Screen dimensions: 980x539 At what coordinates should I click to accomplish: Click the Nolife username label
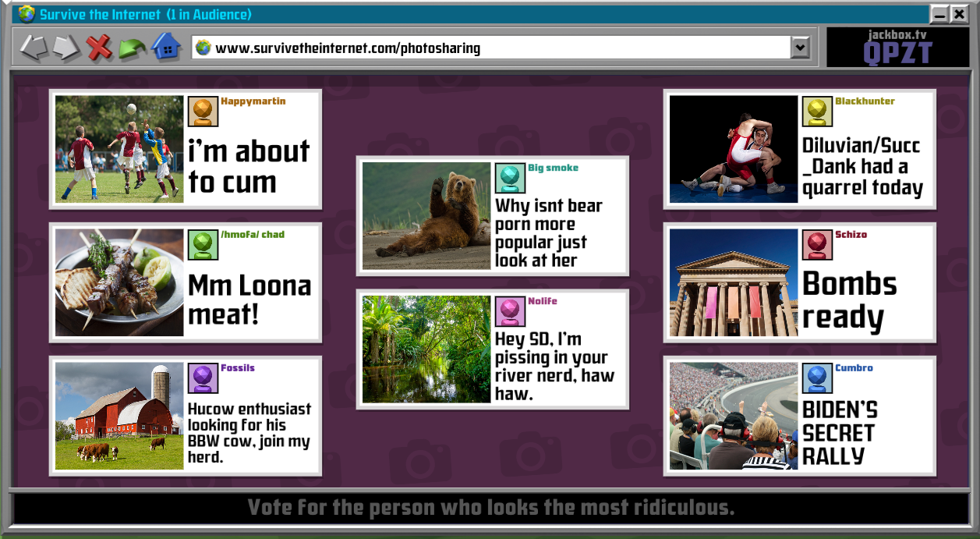(x=543, y=301)
